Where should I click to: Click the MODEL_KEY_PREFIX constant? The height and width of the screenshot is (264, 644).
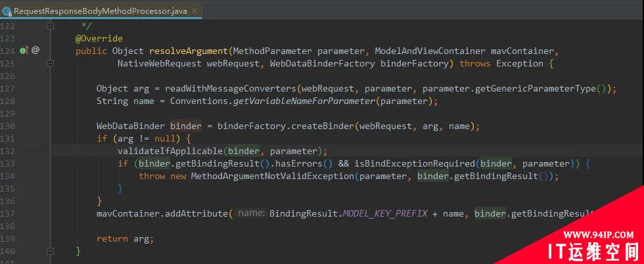[x=386, y=213]
